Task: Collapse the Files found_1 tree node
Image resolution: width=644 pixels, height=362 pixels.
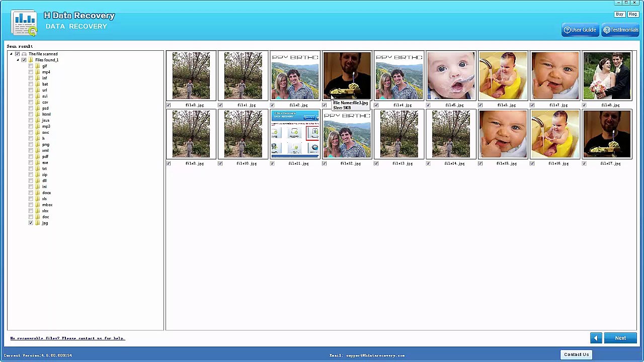Action: tap(18, 60)
